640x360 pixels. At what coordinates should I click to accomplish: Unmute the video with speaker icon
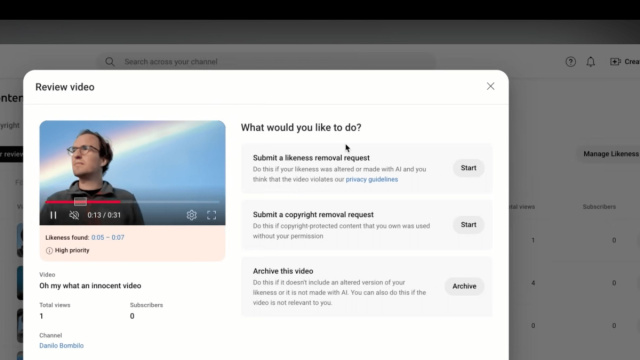click(74, 215)
